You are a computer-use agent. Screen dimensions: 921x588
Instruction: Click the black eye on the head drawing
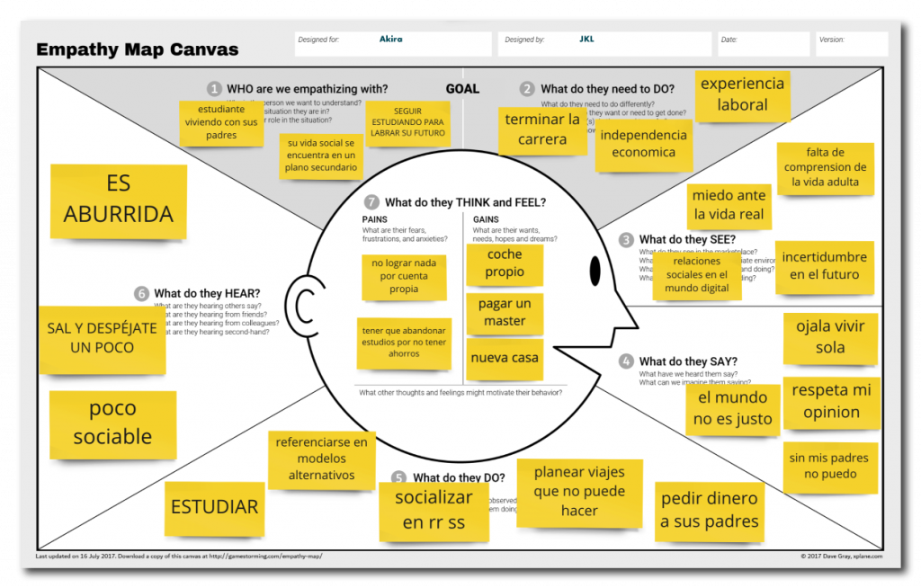(x=595, y=269)
